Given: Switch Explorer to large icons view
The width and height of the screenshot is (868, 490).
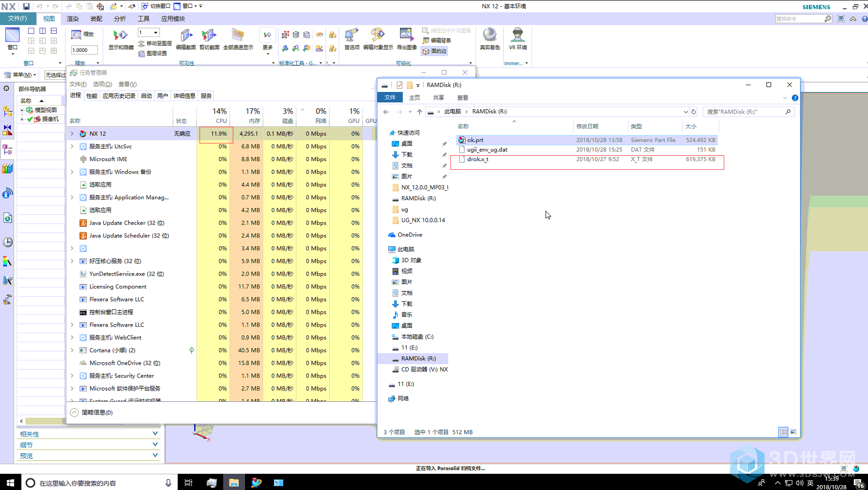Looking at the screenshot, I should 793,432.
